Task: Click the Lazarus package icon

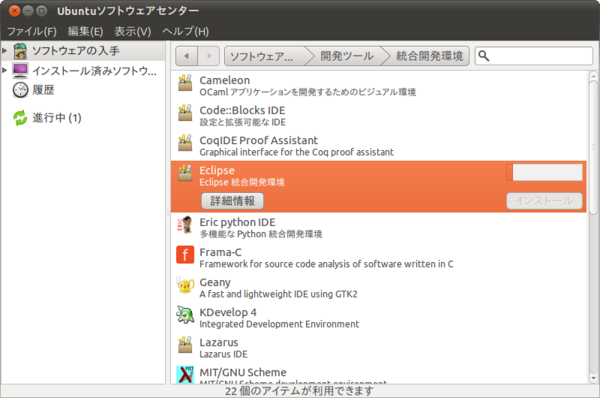Action: 185,345
